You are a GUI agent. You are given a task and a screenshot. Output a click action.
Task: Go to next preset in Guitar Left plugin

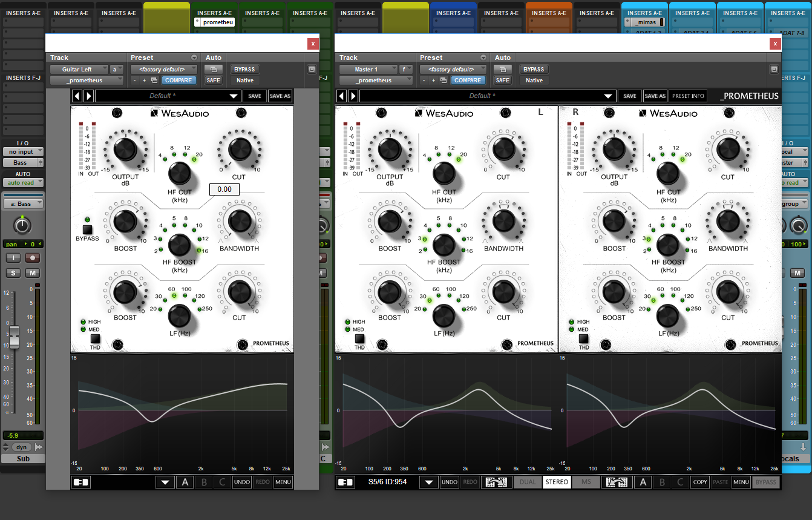(88, 96)
